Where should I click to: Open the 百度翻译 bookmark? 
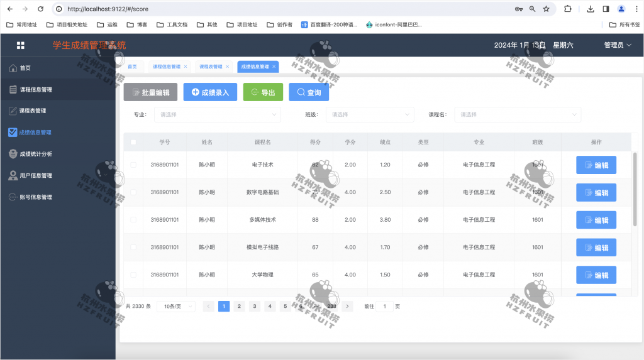click(x=329, y=25)
